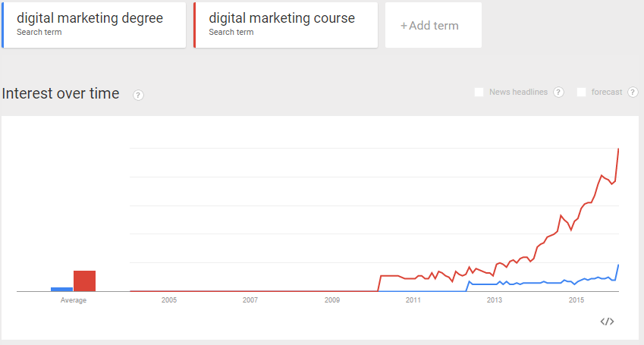The image size is (644, 345).
Task: Click the red line peak at chart end
Action: (618, 149)
